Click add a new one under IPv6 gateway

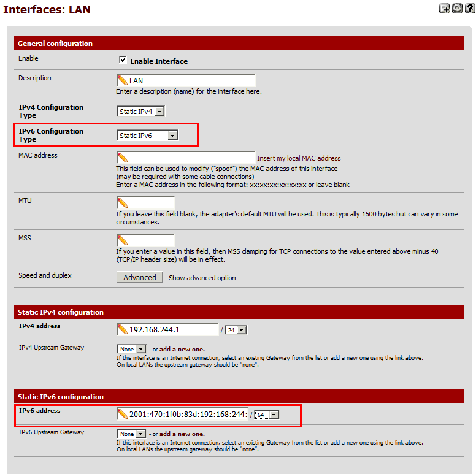[182, 434]
